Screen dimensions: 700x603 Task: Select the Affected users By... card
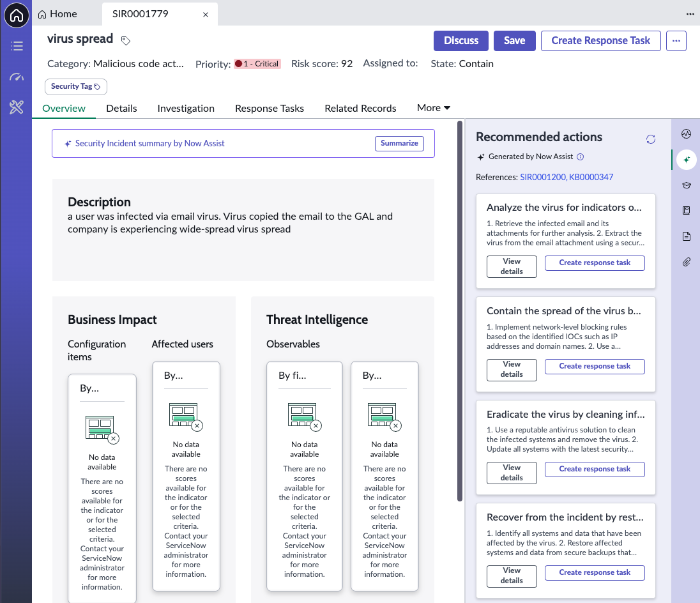pos(186,477)
